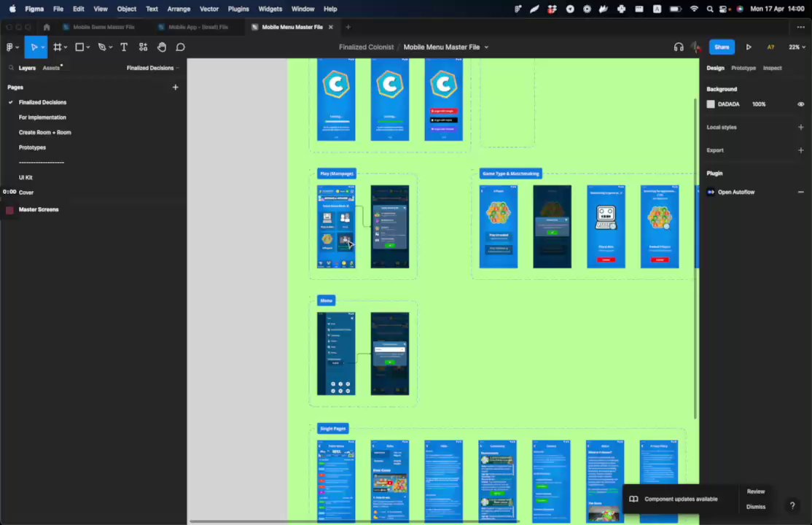The image size is (812, 525).
Task: Close the Mobile Menu Master File tab
Action: (x=331, y=27)
